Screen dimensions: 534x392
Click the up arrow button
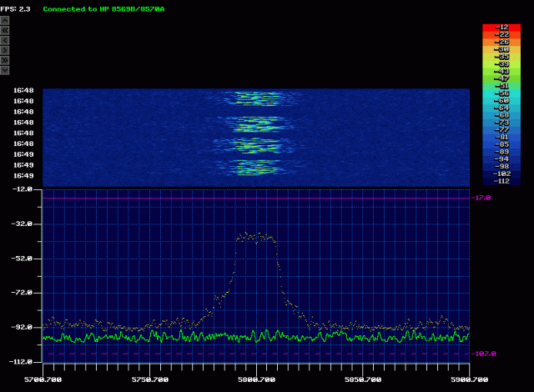click(5, 20)
